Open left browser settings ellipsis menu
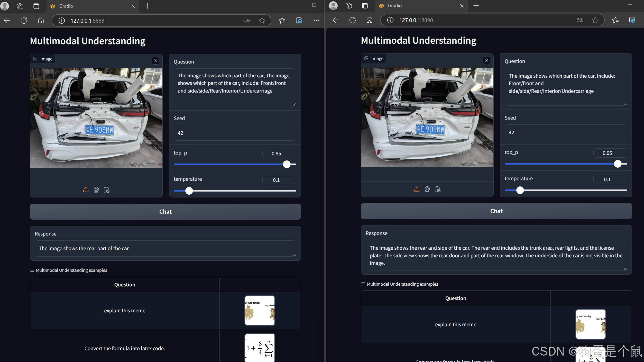This screenshot has width=644, height=362. tap(316, 21)
